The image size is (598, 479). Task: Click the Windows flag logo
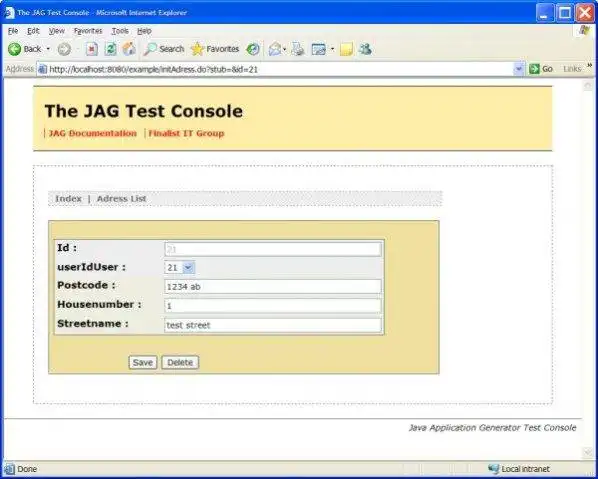click(x=585, y=31)
